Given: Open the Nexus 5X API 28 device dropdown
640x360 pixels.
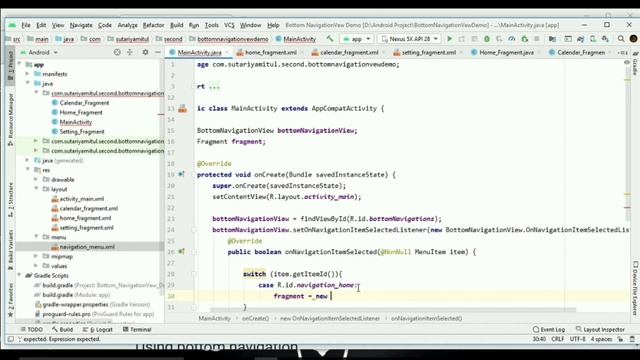Looking at the screenshot, I should pyautogui.click(x=409, y=39).
